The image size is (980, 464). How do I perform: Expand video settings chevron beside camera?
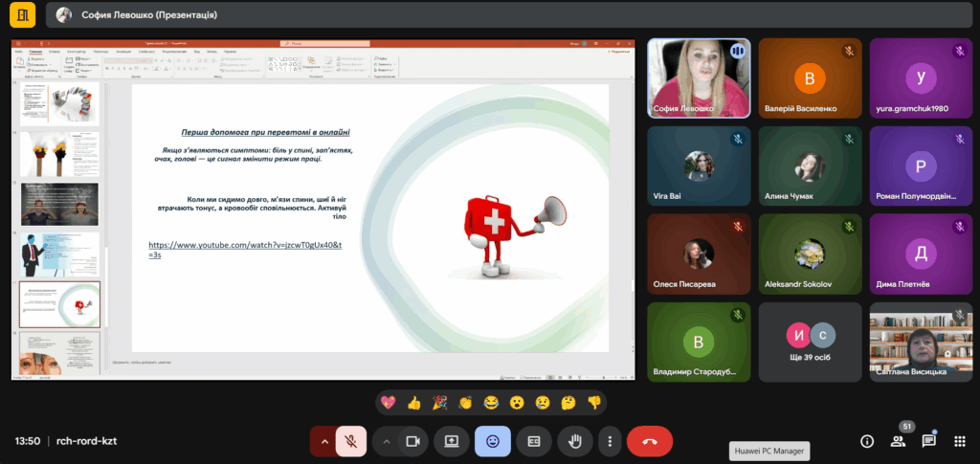(x=387, y=441)
